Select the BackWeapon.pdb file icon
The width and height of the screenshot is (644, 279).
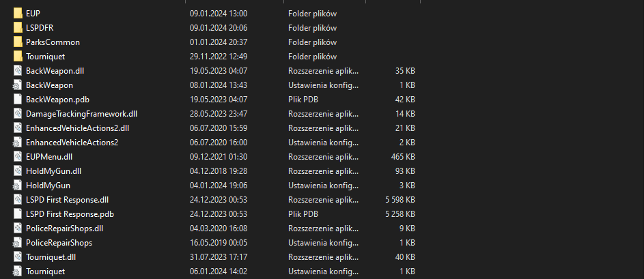[x=18, y=100]
